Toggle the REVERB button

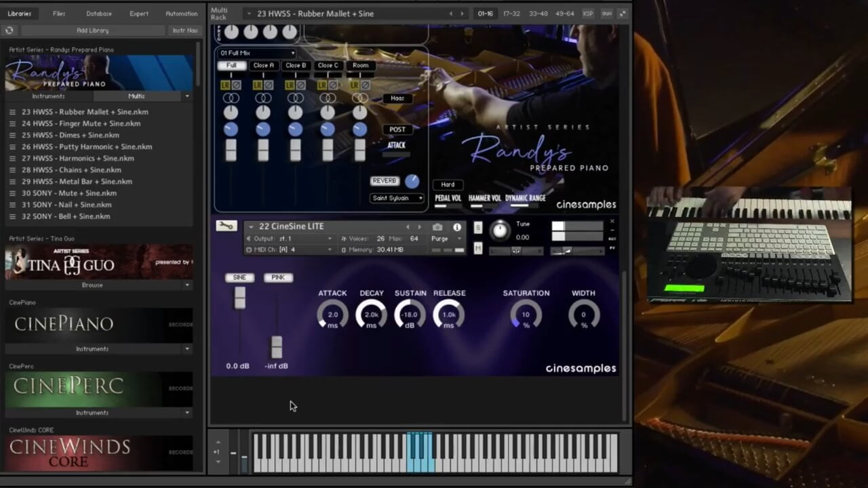(384, 181)
